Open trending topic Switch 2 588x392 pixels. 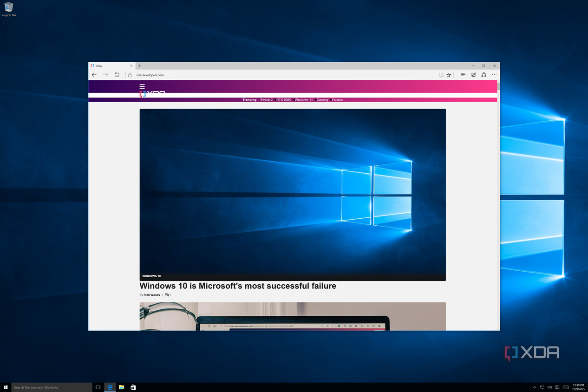(x=266, y=100)
